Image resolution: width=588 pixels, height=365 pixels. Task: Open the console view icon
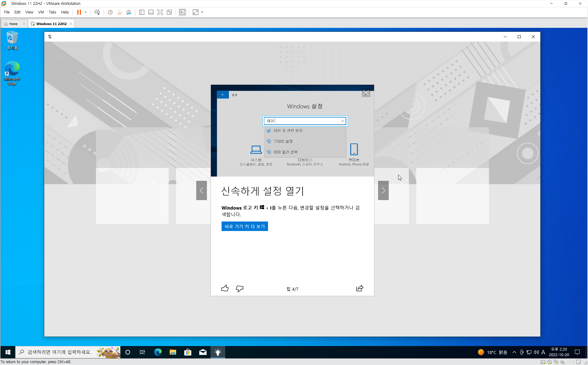click(182, 12)
